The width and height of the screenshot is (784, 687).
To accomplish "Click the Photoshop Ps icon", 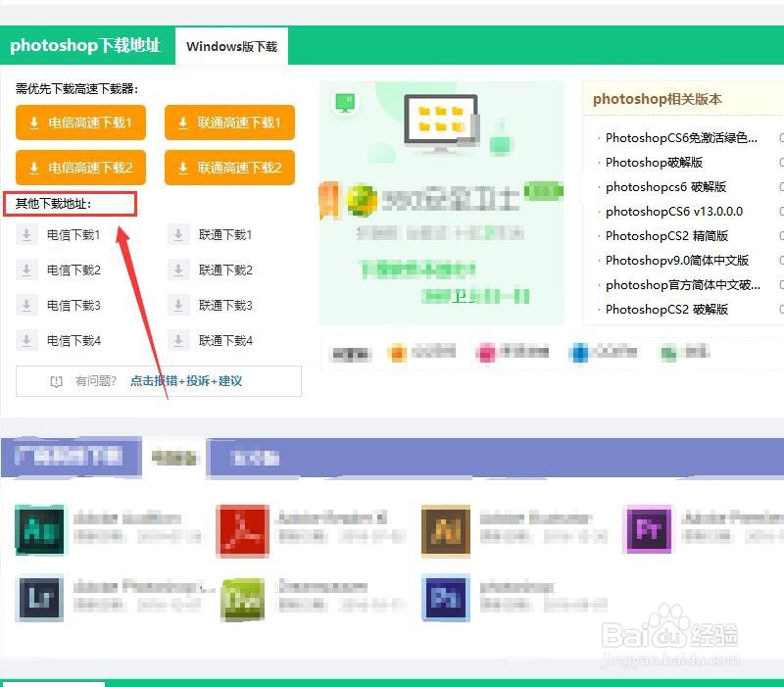I will pyautogui.click(x=446, y=598).
